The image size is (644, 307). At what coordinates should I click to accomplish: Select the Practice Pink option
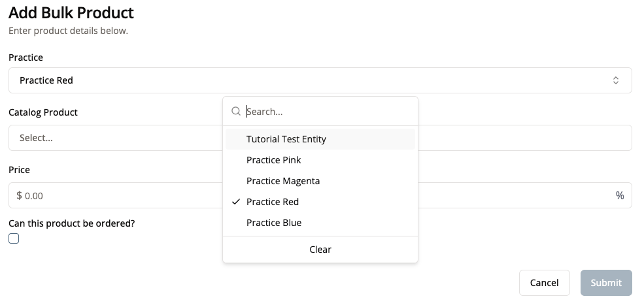pyautogui.click(x=274, y=160)
